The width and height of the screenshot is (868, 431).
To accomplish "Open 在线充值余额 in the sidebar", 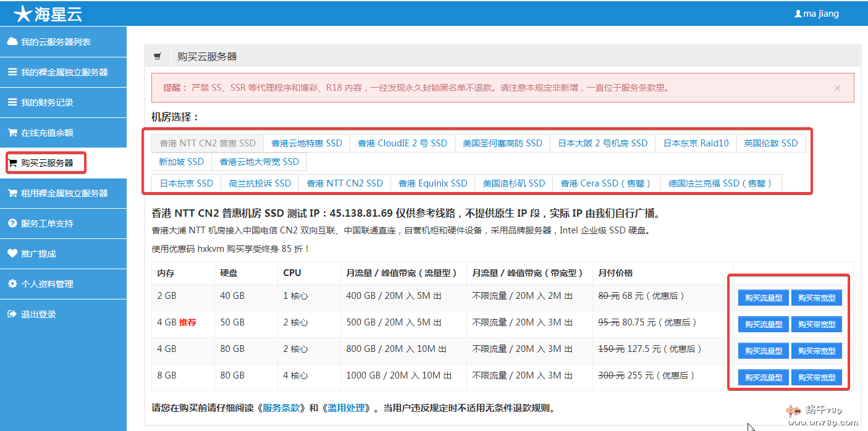I will (14, 133).
